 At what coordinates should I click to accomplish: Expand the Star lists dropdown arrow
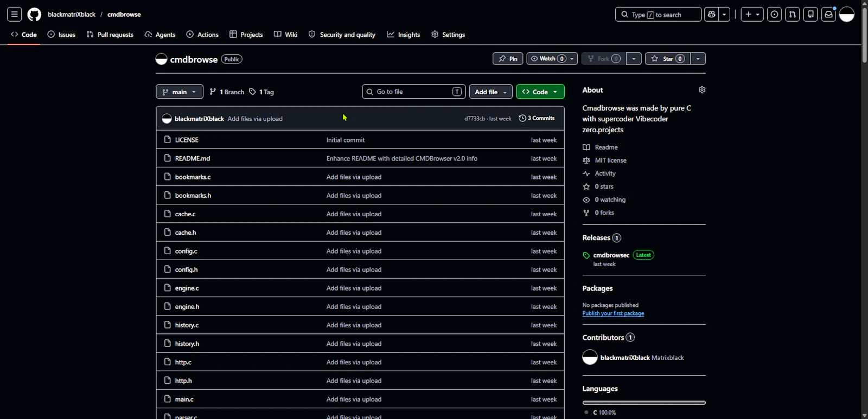pos(698,59)
